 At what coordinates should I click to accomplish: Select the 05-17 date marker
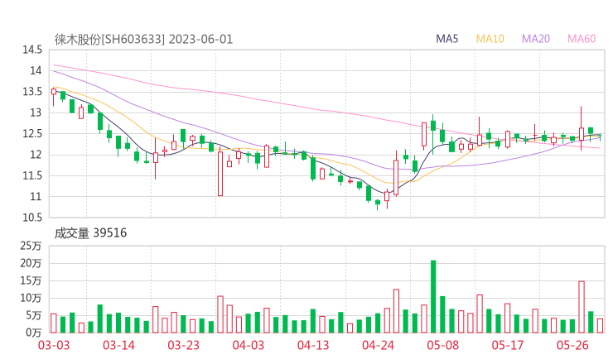[x=508, y=345]
